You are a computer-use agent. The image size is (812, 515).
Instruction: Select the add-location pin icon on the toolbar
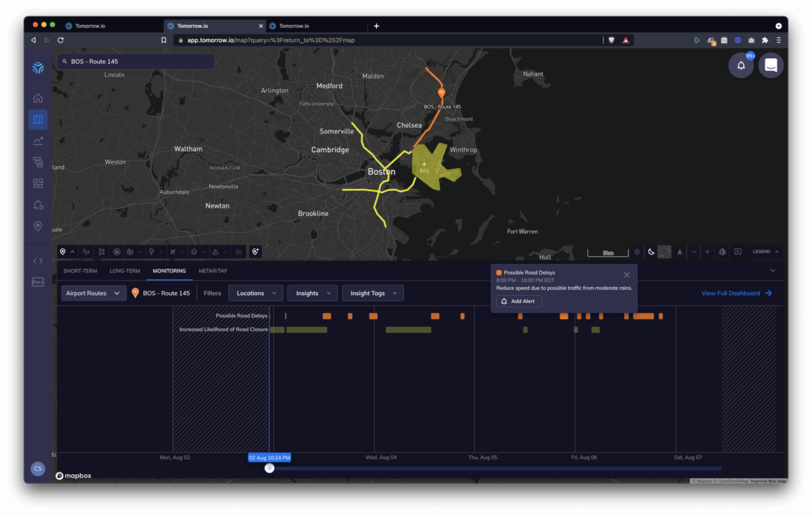pyautogui.click(x=255, y=251)
